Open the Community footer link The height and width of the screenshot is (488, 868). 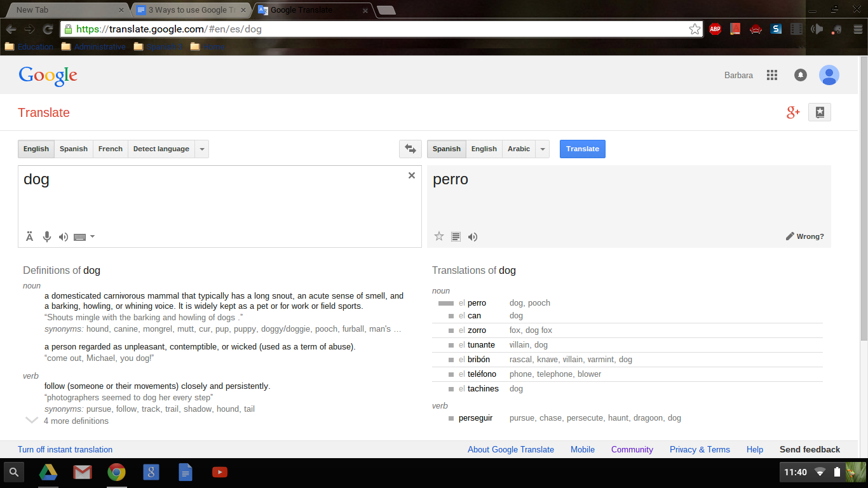point(632,449)
